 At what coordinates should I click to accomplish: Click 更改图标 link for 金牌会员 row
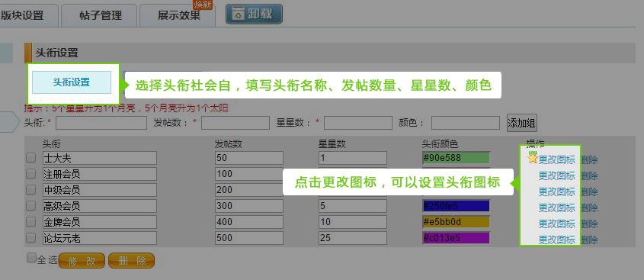[556, 224]
